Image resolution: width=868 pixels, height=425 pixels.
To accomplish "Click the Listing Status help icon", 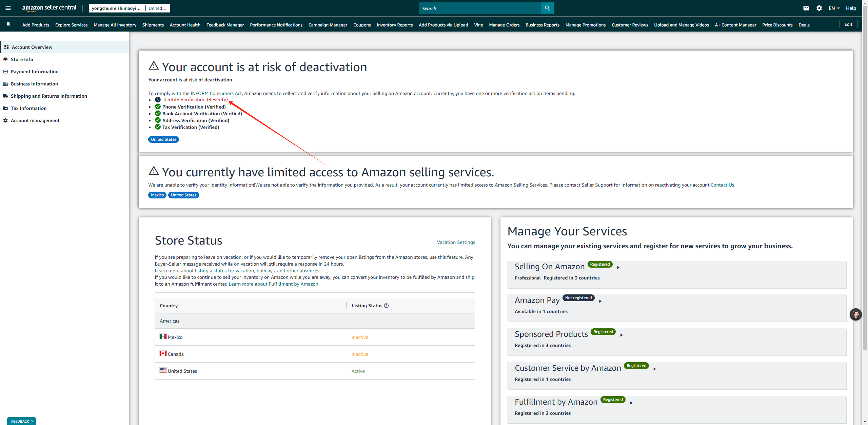I will coord(386,306).
